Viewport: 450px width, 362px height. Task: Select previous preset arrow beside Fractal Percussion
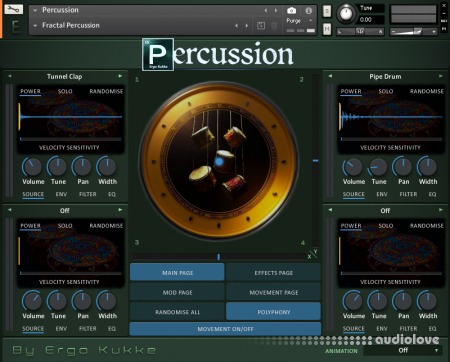point(236,25)
